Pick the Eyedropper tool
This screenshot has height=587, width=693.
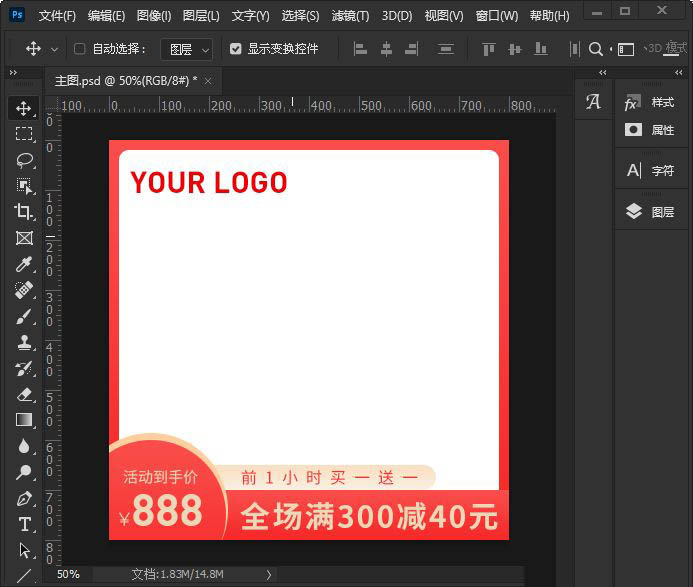24,264
